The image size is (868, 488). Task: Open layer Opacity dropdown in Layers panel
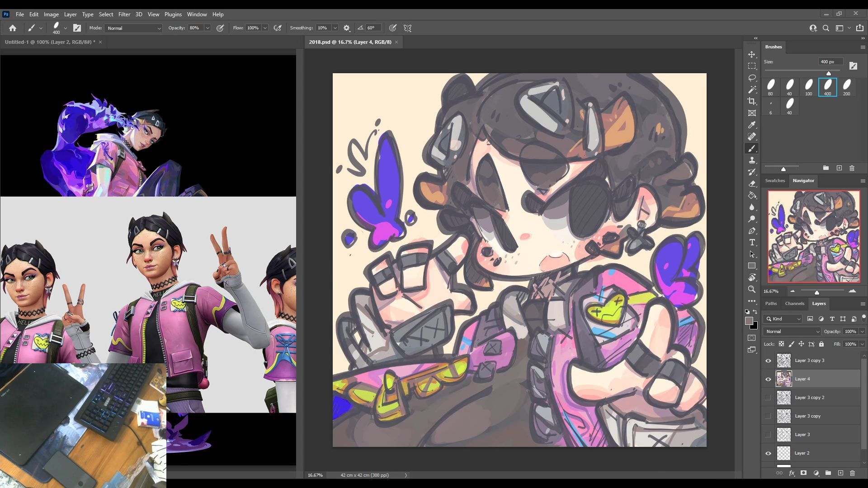point(862,331)
